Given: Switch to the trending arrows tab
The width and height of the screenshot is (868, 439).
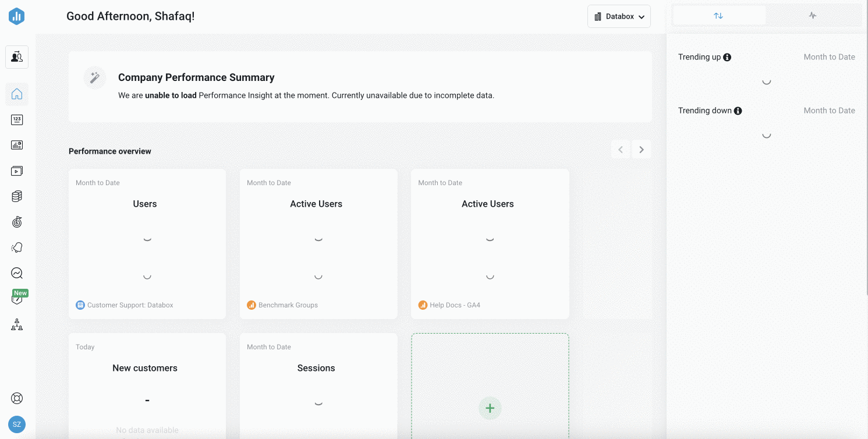Looking at the screenshot, I should [718, 16].
